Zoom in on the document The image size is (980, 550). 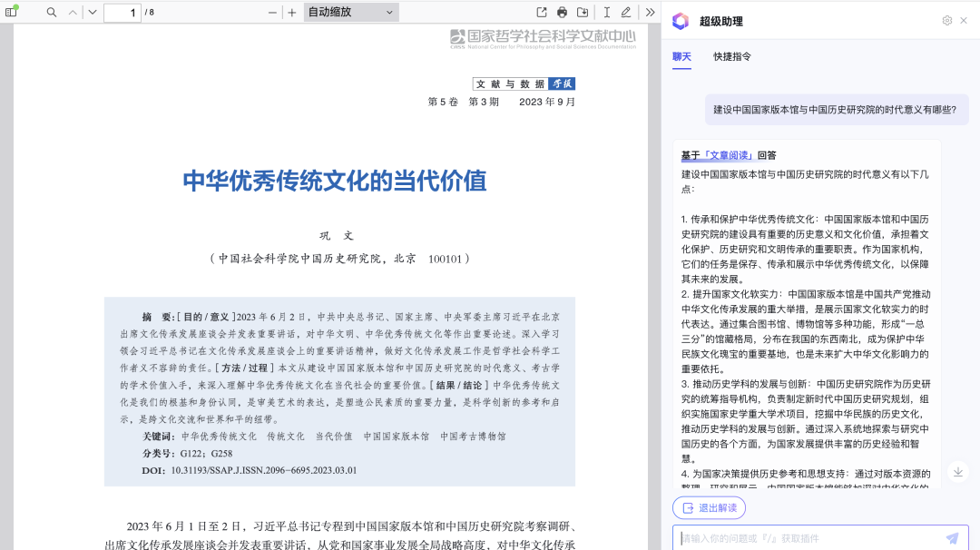[292, 13]
